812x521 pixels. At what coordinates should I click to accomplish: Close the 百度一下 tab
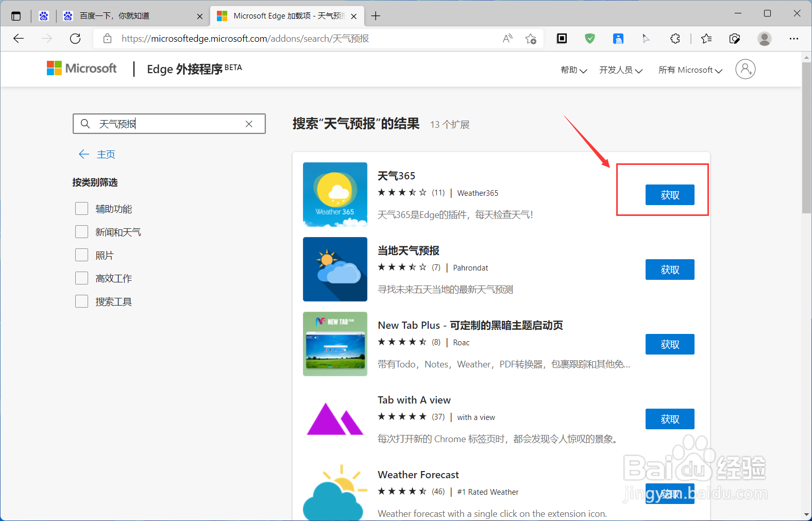[x=200, y=16]
